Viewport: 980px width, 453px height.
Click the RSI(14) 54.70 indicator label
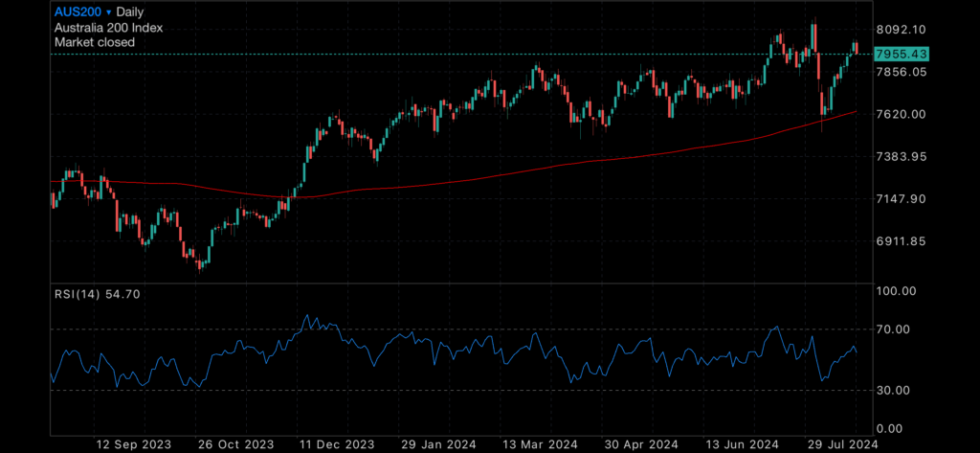[x=97, y=293]
